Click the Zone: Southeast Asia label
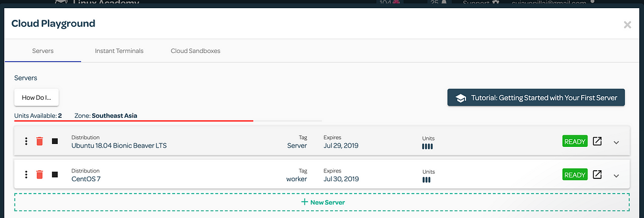This screenshot has width=644, height=218. 106,116
